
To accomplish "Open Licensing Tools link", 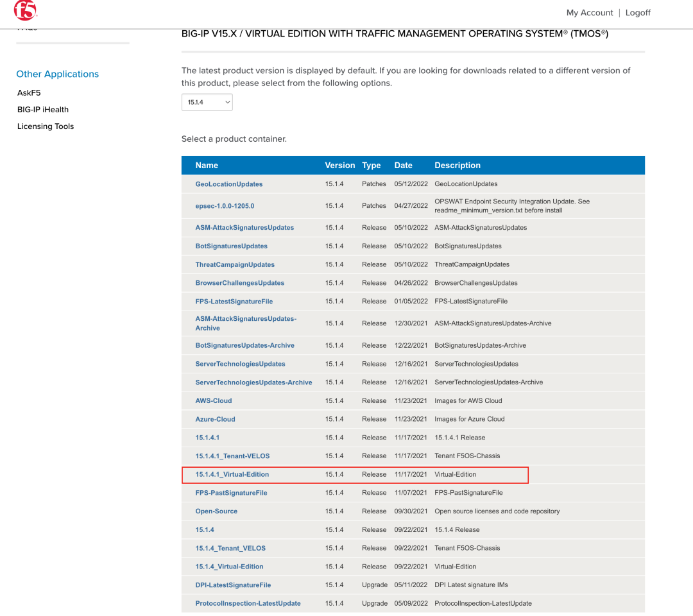I will click(x=46, y=126).
